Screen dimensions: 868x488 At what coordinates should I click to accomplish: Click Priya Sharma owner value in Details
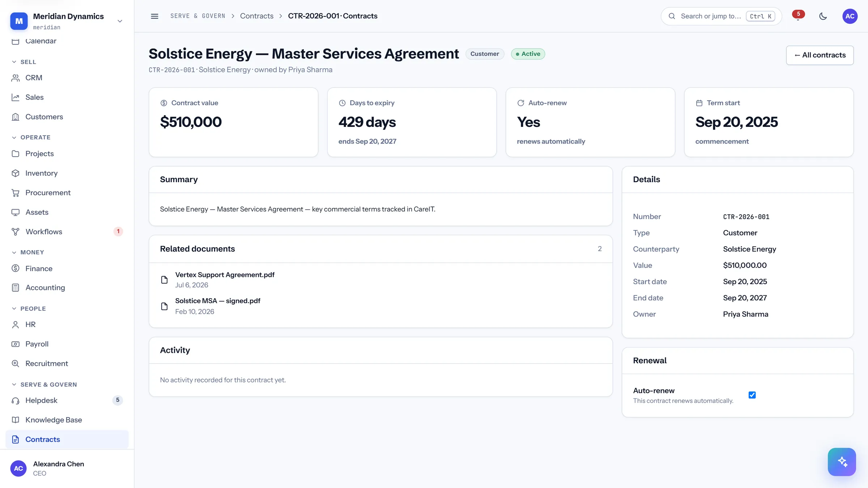point(745,314)
